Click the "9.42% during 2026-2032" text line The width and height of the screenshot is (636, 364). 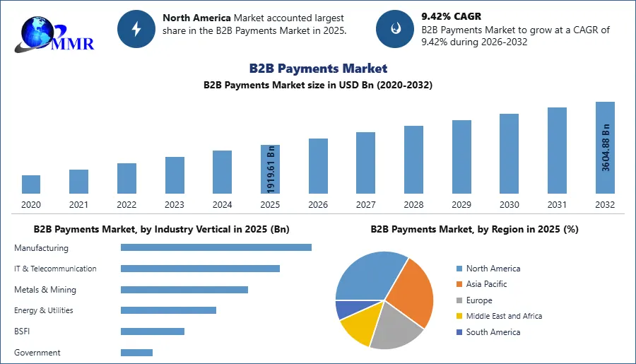click(474, 42)
